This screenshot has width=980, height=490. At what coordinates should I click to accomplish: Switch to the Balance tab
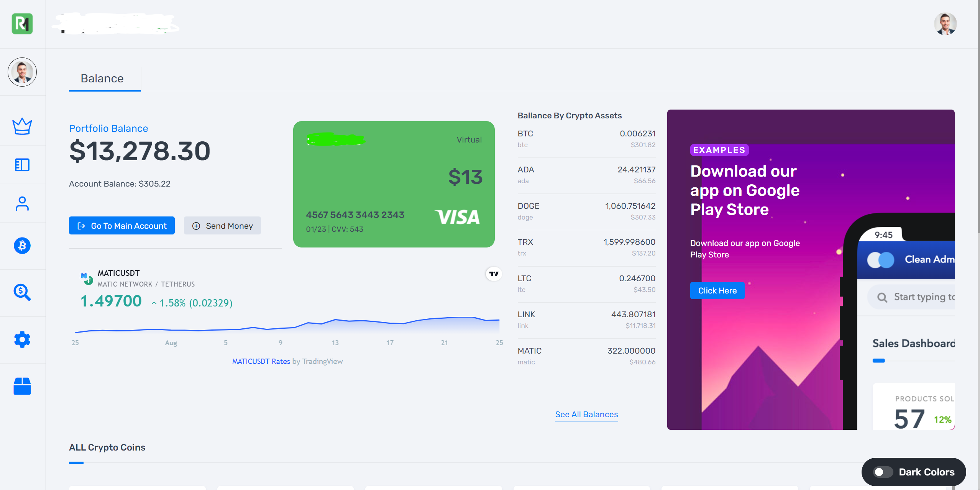click(x=102, y=78)
